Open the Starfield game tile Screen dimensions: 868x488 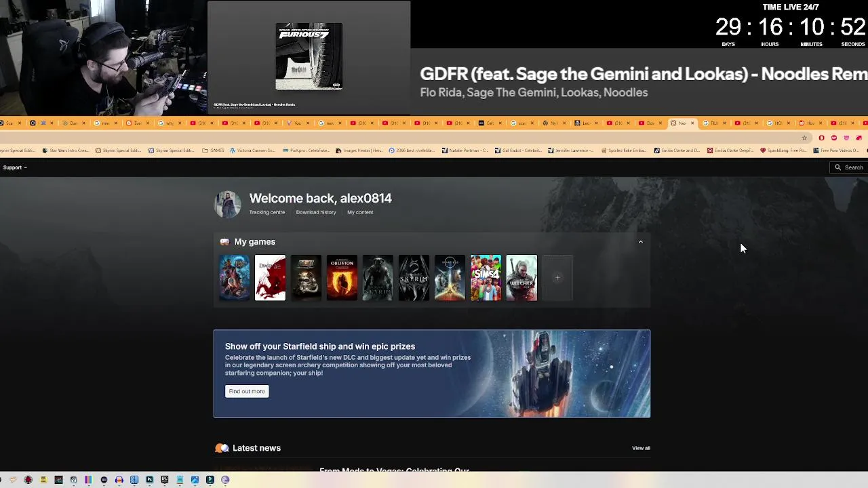click(x=450, y=278)
